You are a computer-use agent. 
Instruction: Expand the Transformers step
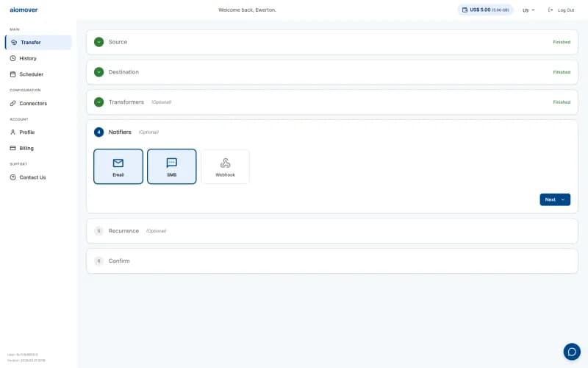332,102
